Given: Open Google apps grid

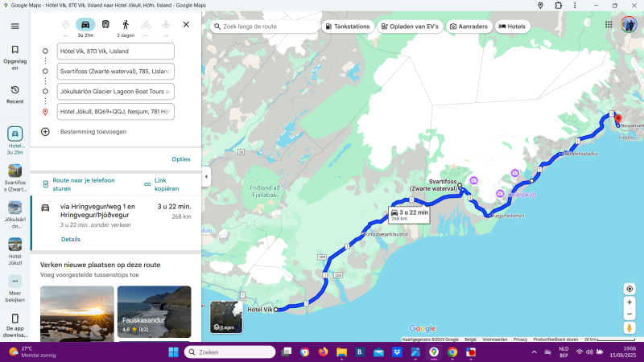Looking at the screenshot, I should (x=609, y=25).
